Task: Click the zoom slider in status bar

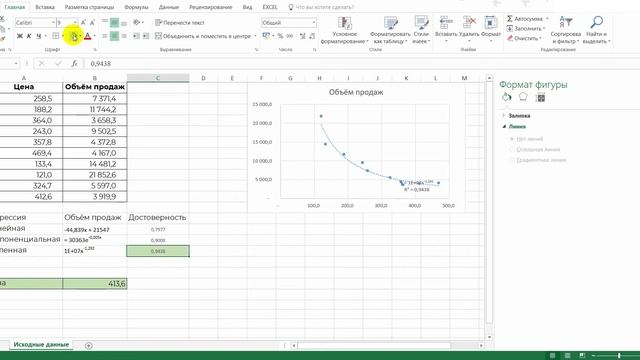Action: [618, 356]
